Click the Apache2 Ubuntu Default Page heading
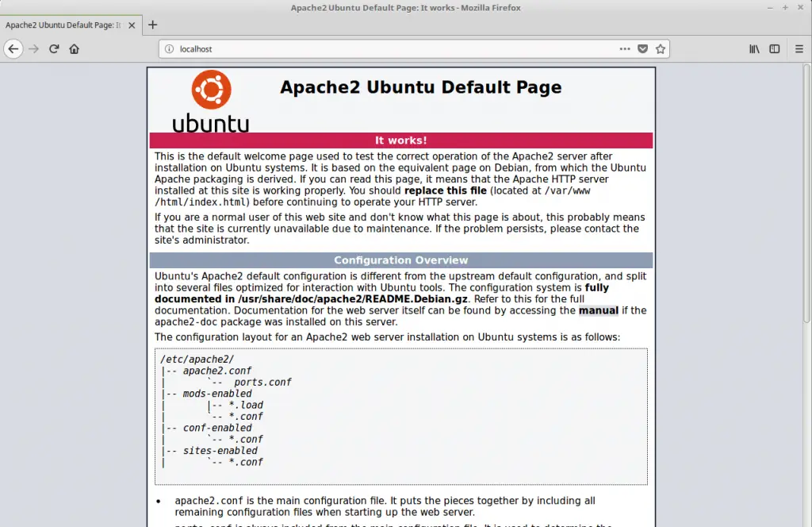Image resolution: width=812 pixels, height=527 pixels. tap(420, 87)
